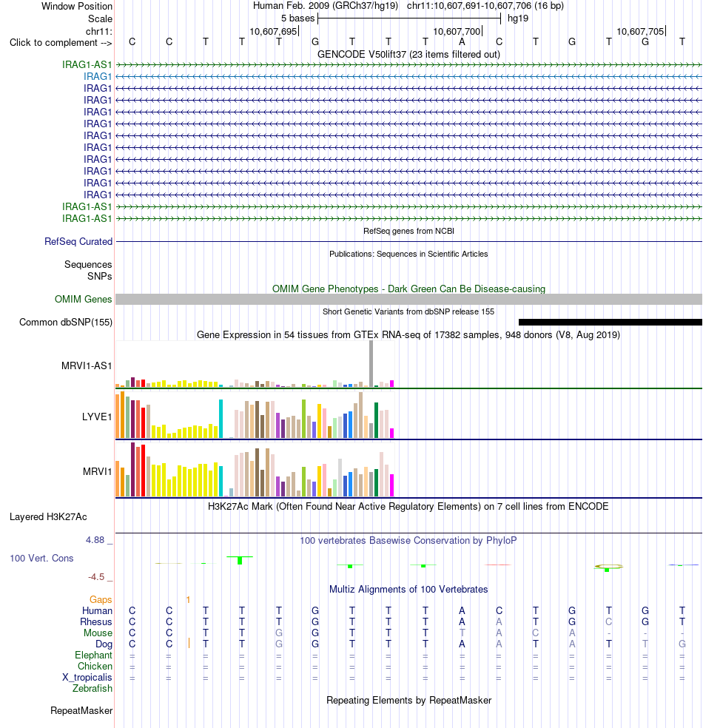Open 'Repeating Elements by RepeatMasker' title
Screen dimensions: 703x728
408,701
